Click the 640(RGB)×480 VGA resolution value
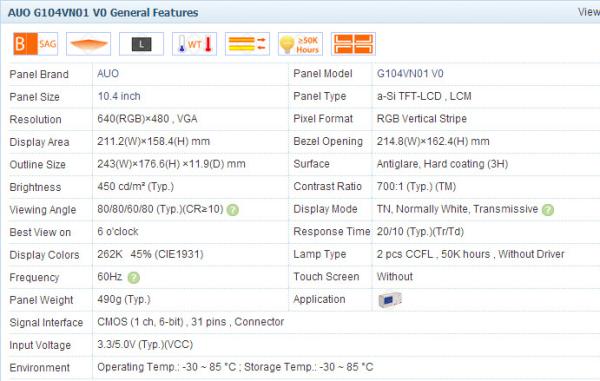Screen dimensions: 600x381 (147, 119)
